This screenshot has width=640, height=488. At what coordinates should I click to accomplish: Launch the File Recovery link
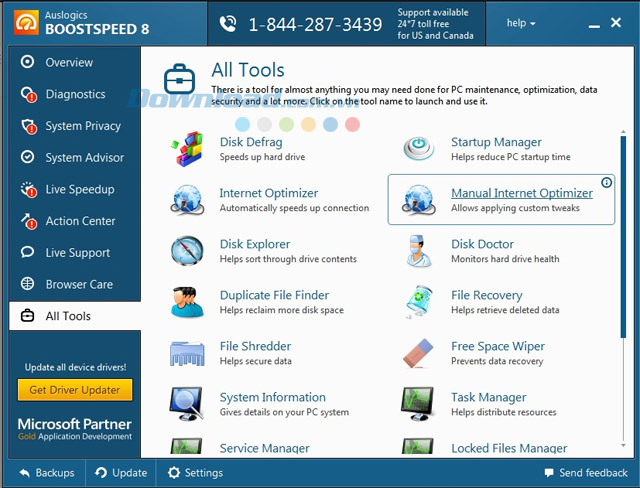point(487,295)
